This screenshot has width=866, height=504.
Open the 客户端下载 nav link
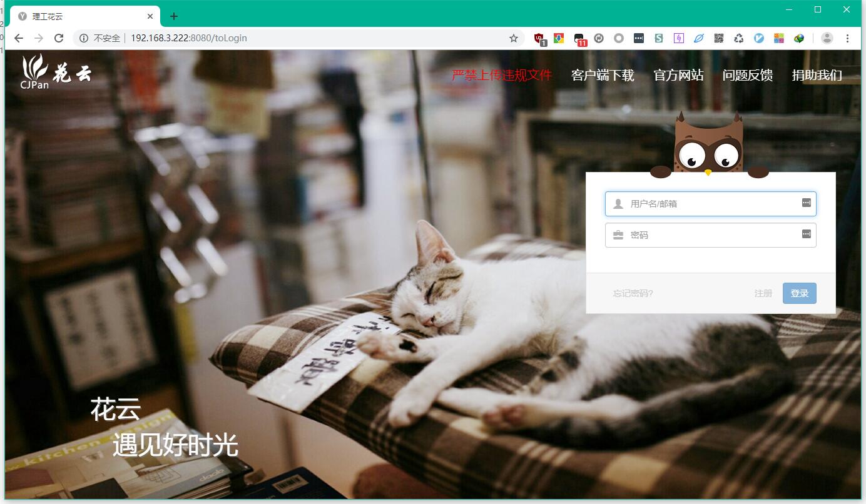(x=603, y=76)
